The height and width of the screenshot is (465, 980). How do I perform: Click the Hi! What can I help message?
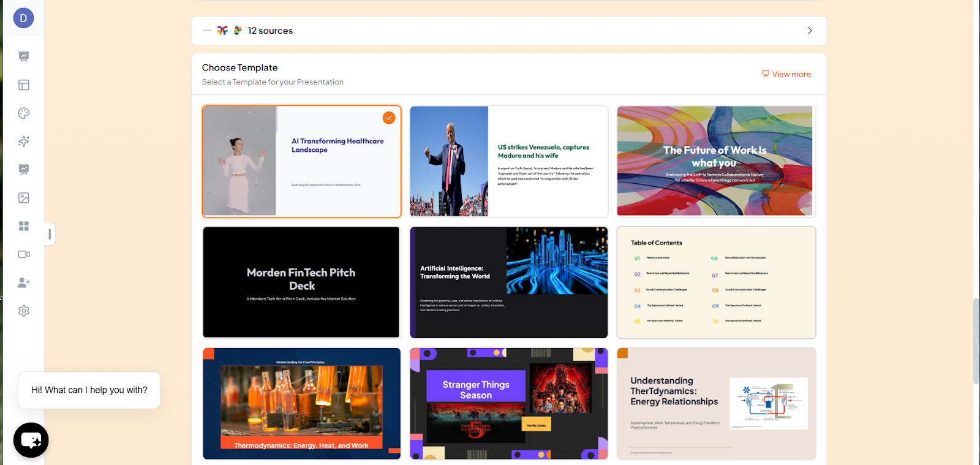(89, 390)
